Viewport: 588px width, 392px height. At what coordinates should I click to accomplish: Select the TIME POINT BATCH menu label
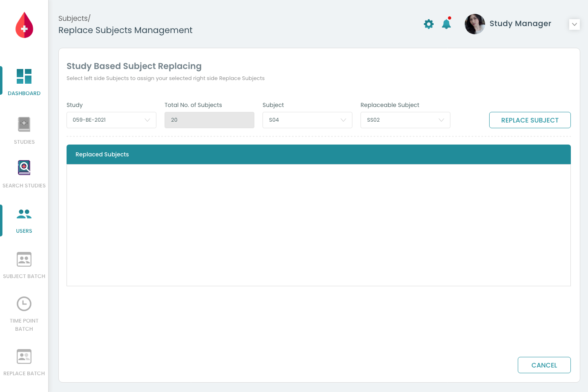[x=24, y=325]
